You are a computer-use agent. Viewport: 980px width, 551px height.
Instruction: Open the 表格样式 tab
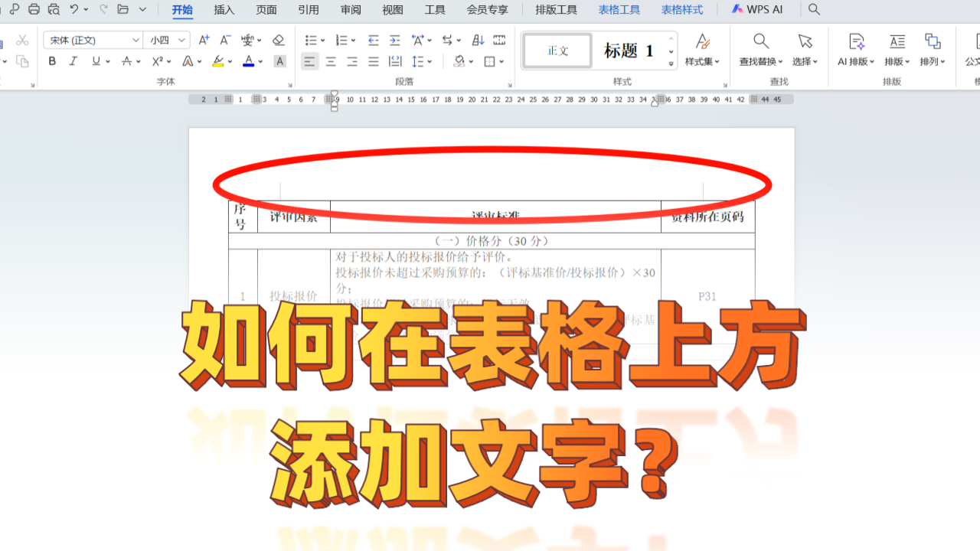point(681,10)
